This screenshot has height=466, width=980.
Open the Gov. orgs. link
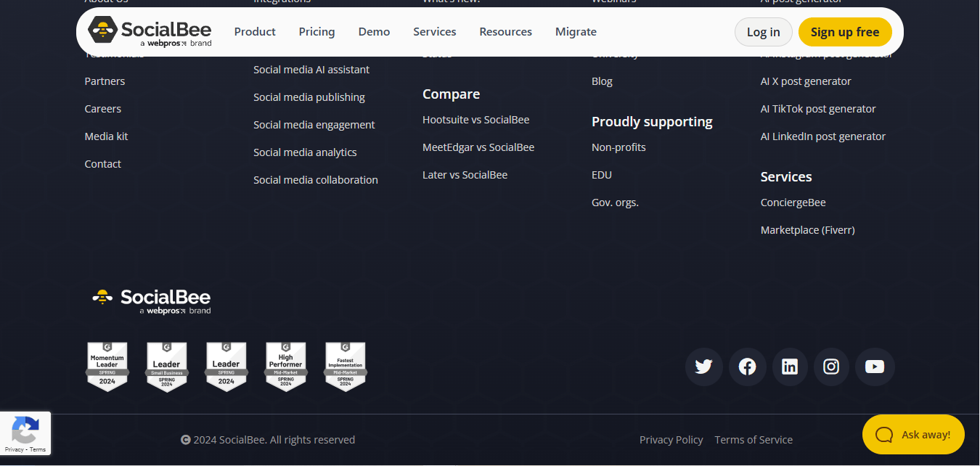click(615, 203)
